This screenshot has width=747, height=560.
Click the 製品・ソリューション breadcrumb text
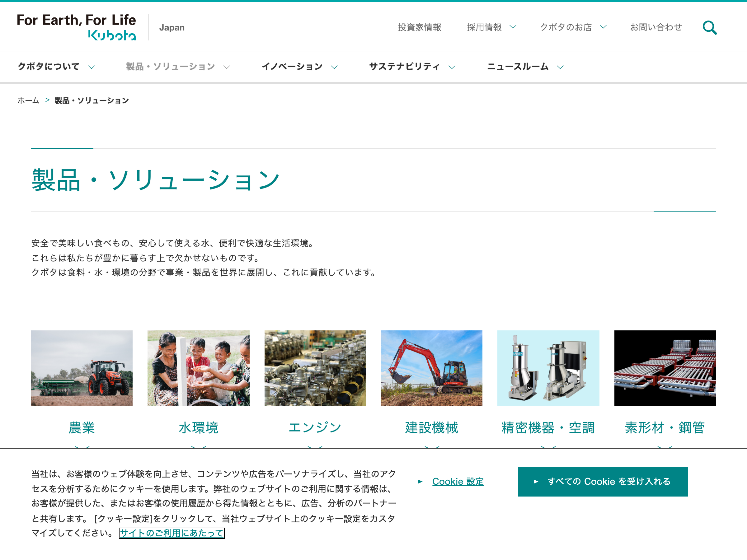[x=92, y=100]
